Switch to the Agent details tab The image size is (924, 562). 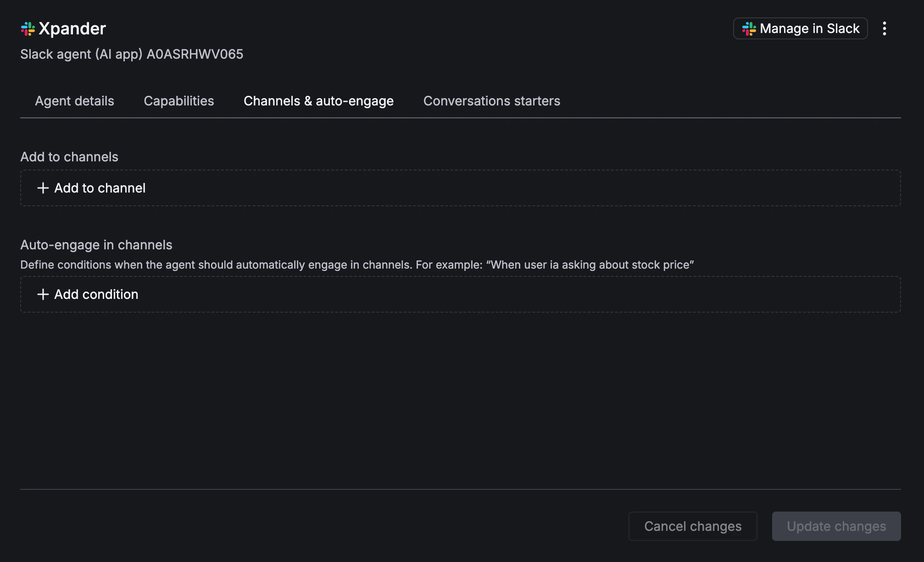74,101
